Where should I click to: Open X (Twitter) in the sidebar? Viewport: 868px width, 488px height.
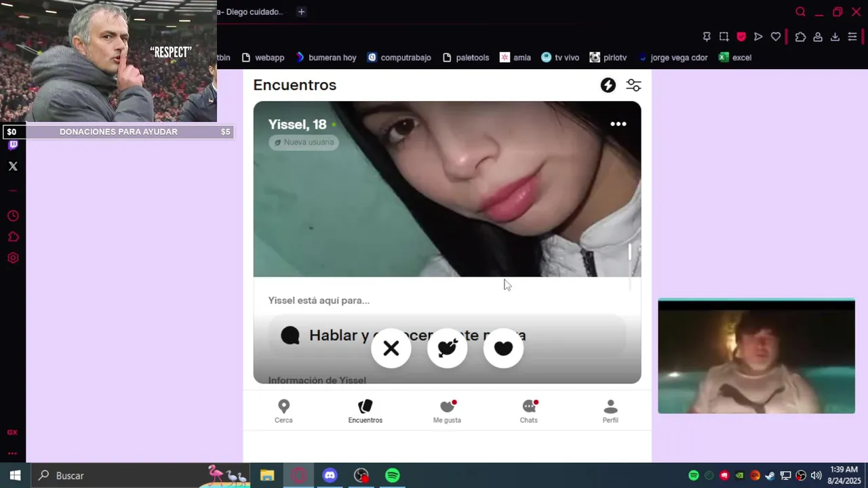(x=13, y=166)
